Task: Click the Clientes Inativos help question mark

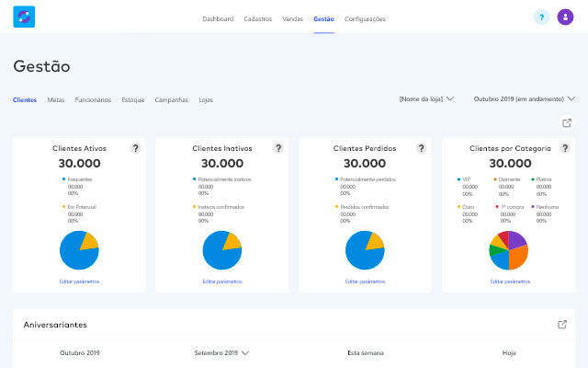Action: pos(278,148)
